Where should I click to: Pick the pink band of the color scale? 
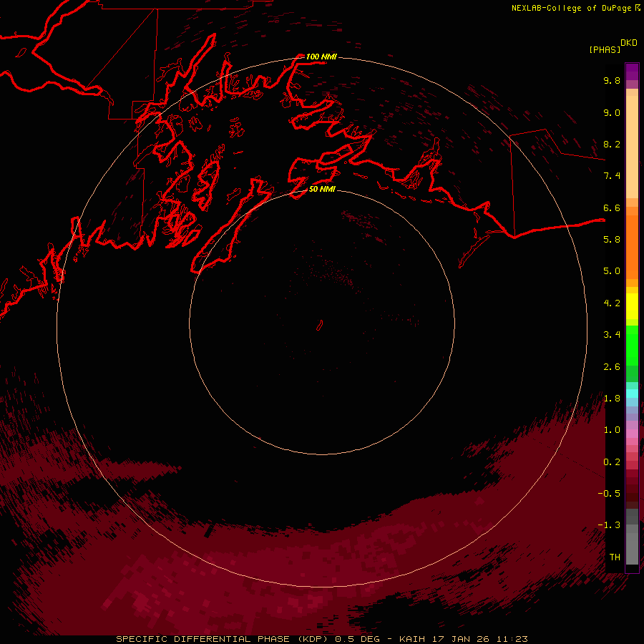click(x=632, y=434)
